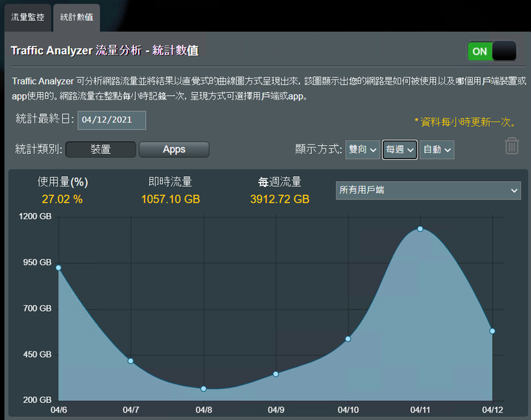531x420 pixels.
Task: Click the 04/10 data point on chart
Action: click(x=348, y=339)
